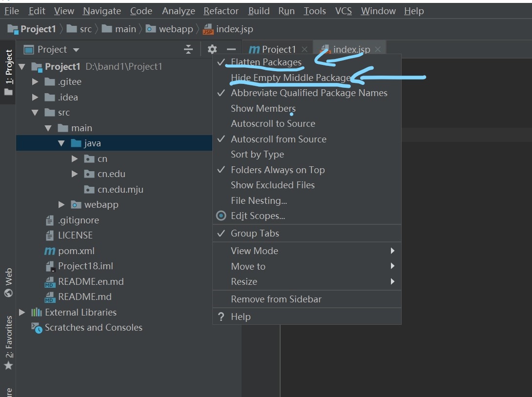This screenshot has height=397, width=532.
Task: Click the Edit Scopes radio-style bullet icon
Action: click(x=221, y=216)
